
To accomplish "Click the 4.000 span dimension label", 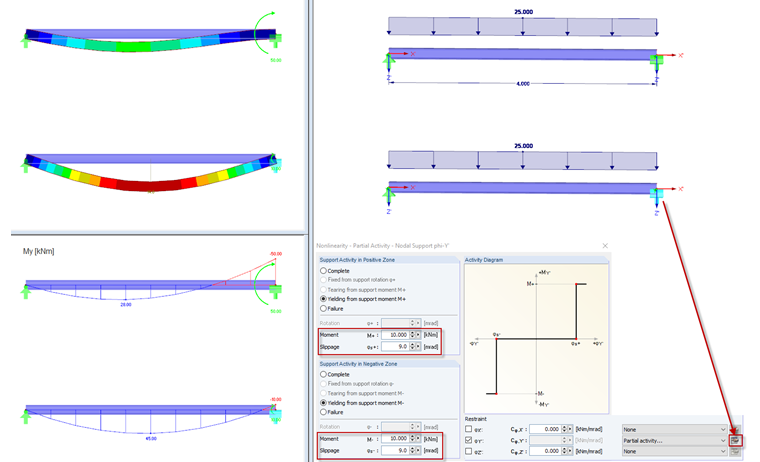I will click(523, 84).
